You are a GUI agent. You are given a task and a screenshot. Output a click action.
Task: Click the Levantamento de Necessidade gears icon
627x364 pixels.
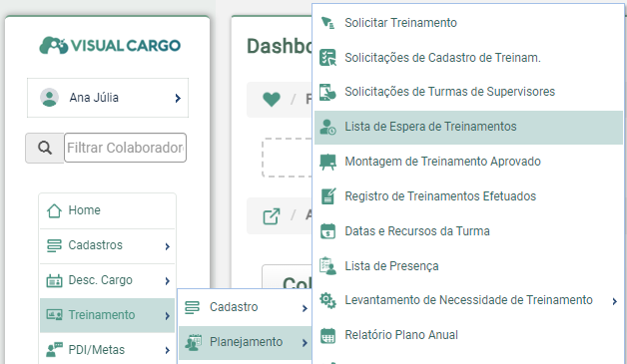click(327, 300)
